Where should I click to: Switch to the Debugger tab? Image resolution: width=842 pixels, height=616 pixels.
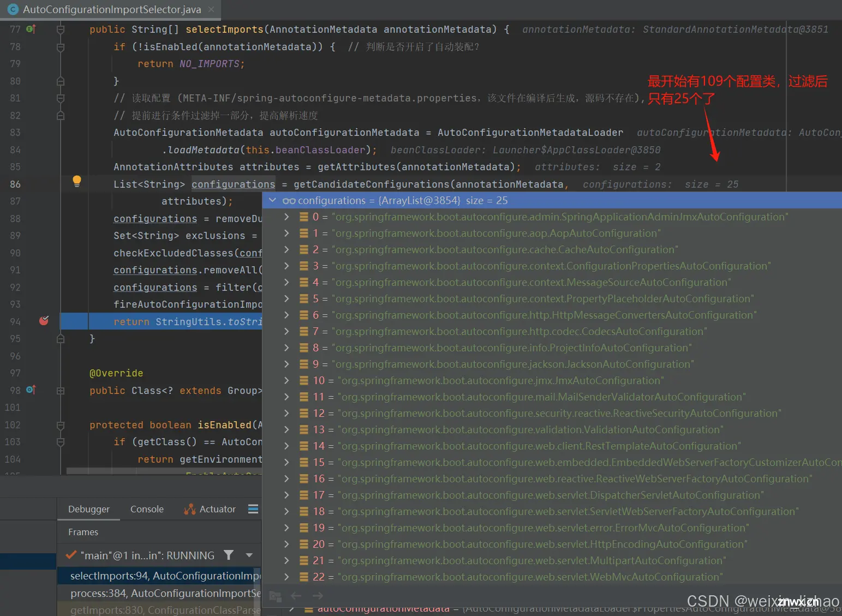[89, 509]
